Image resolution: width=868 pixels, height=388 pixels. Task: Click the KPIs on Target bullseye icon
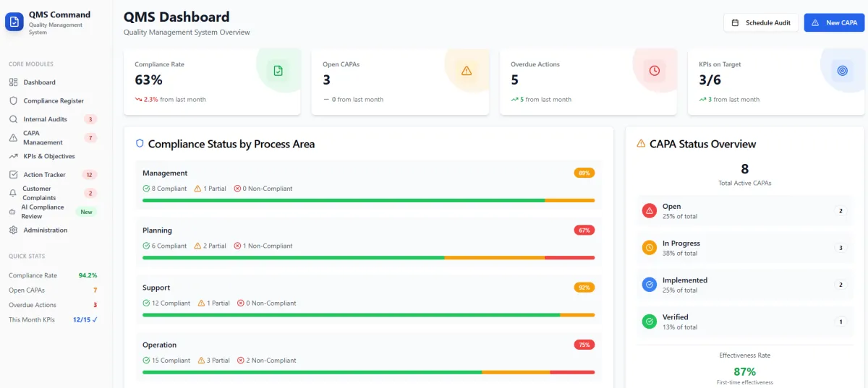(842, 70)
